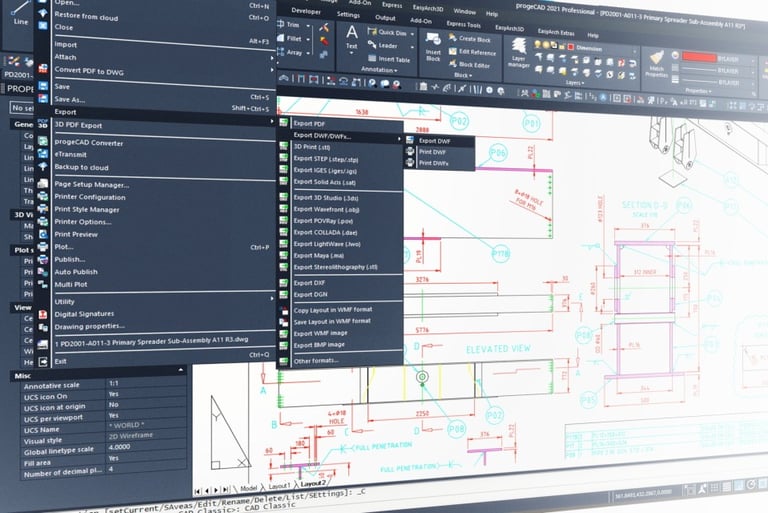Click Copy Layout in WMF format
Viewport: 768px width, 513px height.
tap(333, 310)
